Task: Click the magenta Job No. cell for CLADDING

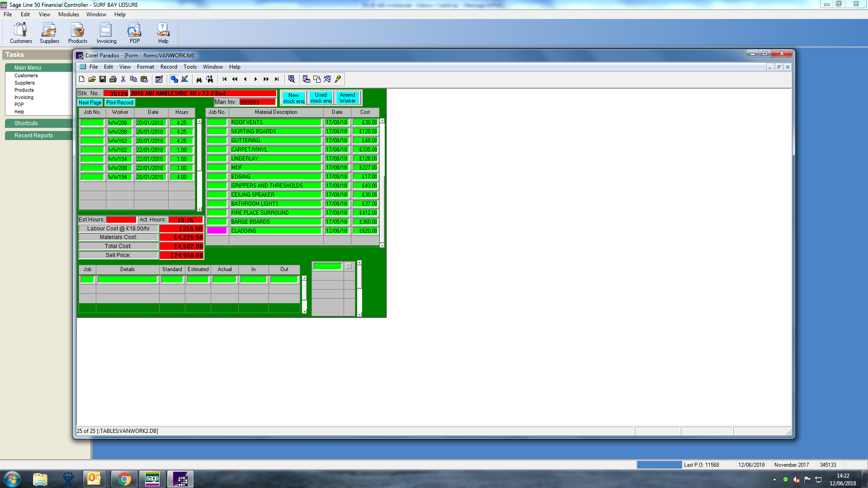Action: coord(217,231)
